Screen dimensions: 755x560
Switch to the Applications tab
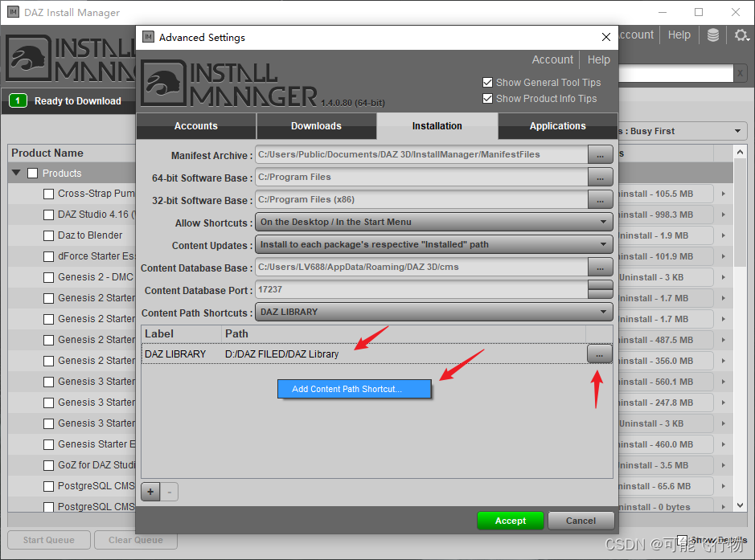coord(557,126)
